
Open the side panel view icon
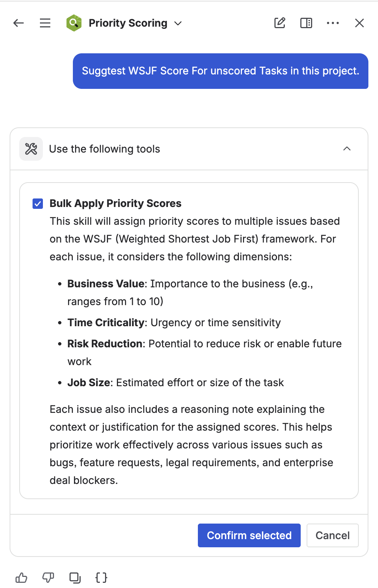[306, 23]
